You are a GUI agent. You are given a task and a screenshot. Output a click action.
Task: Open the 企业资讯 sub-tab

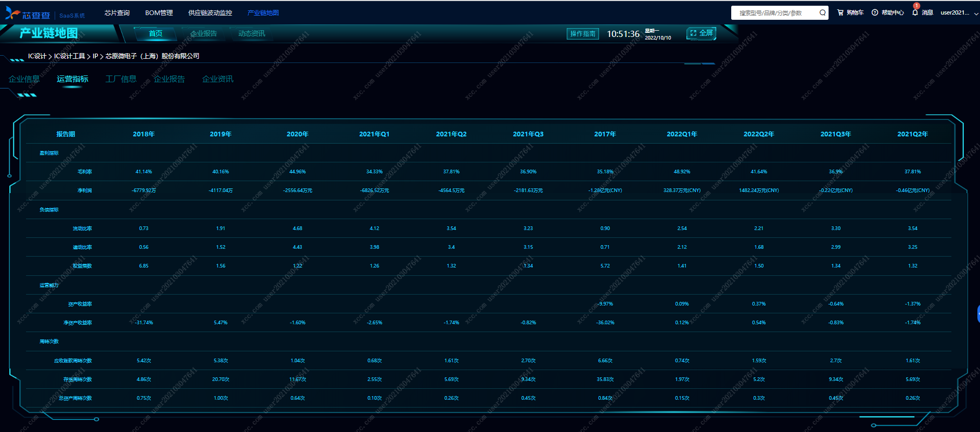pos(218,79)
